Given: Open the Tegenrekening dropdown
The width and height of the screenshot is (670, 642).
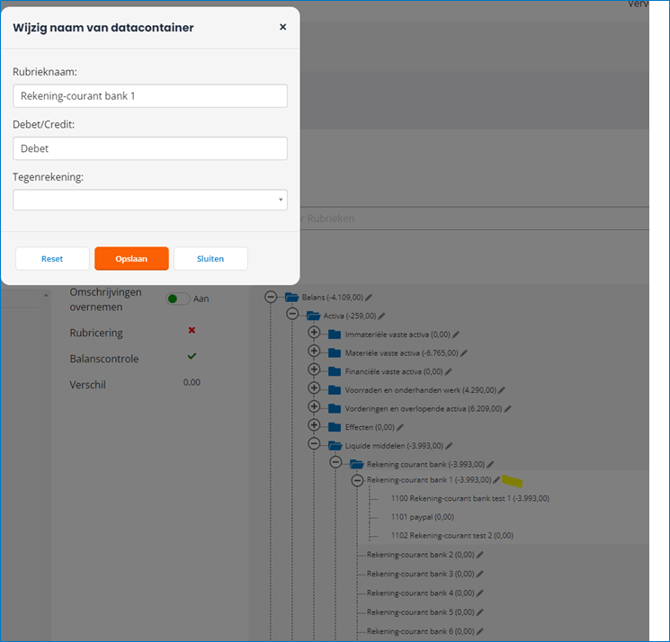Looking at the screenshot, I should click(x=150, y=200).
